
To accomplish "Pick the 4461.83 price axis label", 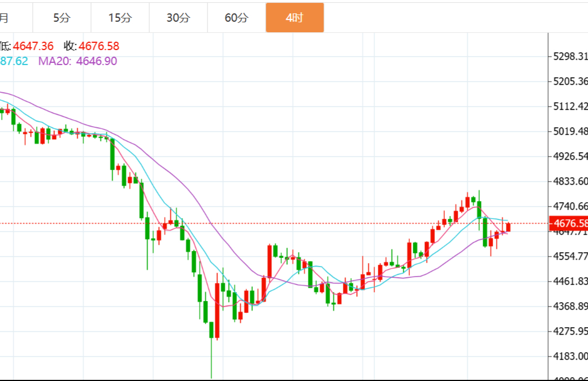I will 570,282.
